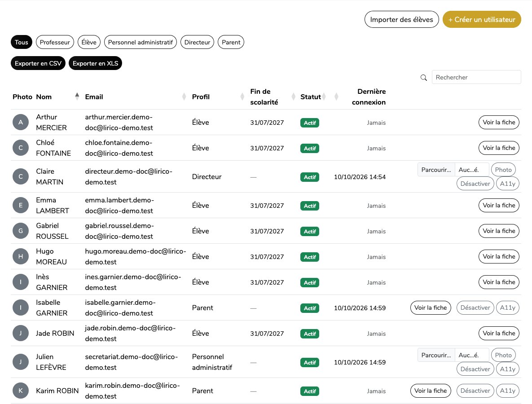Click email hugo.moreau.demo-doc@lirico-demo.test
Image resolution: width=532 pixels, height=404 pixels.
point(136,257)
